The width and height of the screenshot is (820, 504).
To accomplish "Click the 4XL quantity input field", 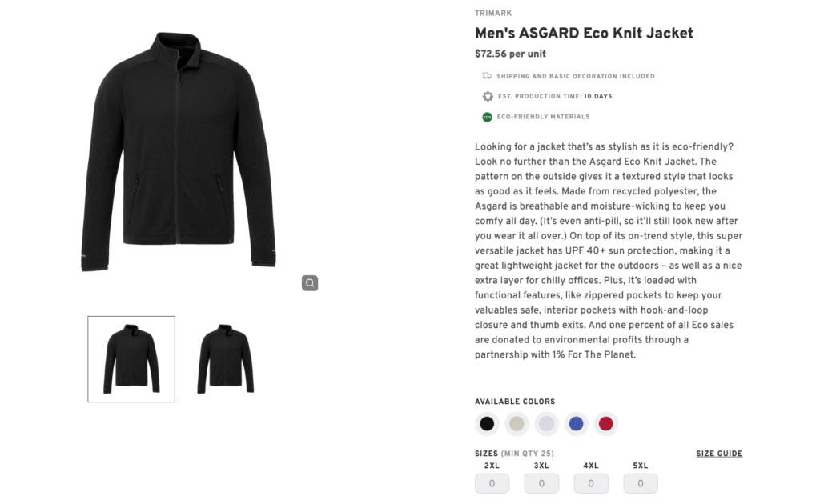I will click(x=591, y=483).
